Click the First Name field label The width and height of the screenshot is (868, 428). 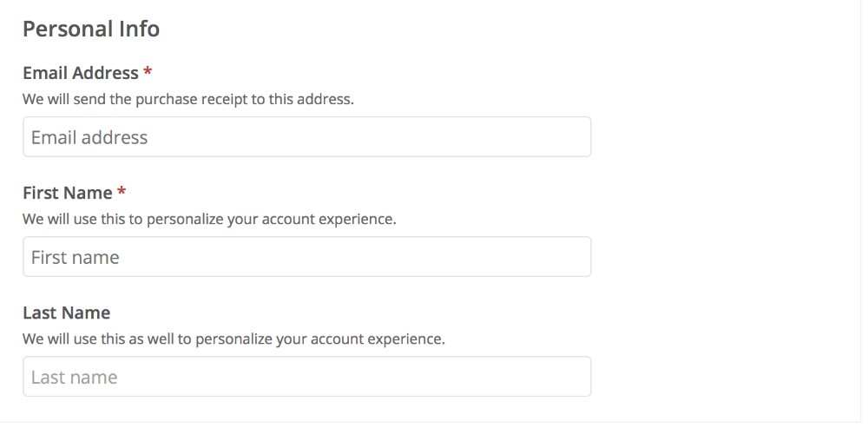click(67, 193)
